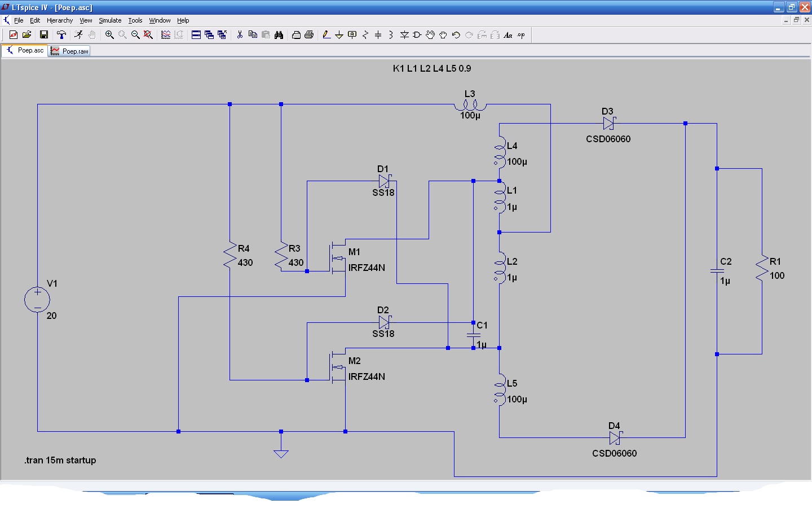Viewport: 812px width, 508px height.
Task: Click the .tran 15m startup directive
Action: (60, 460)
